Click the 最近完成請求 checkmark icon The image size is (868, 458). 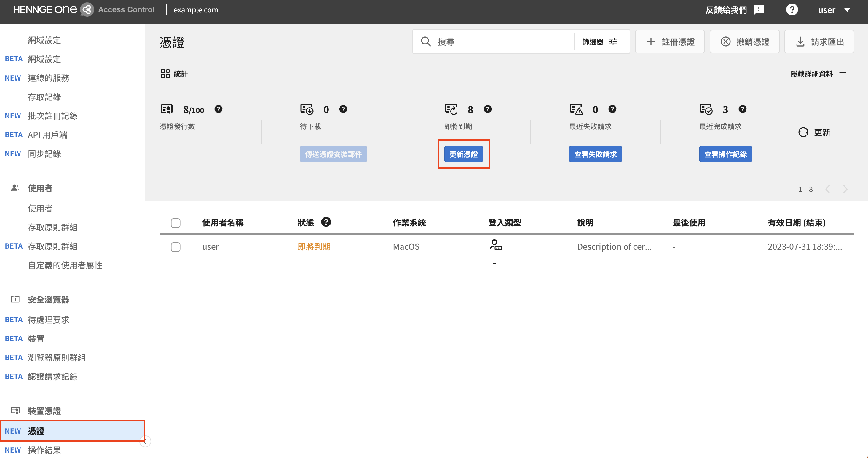(706, 109)
